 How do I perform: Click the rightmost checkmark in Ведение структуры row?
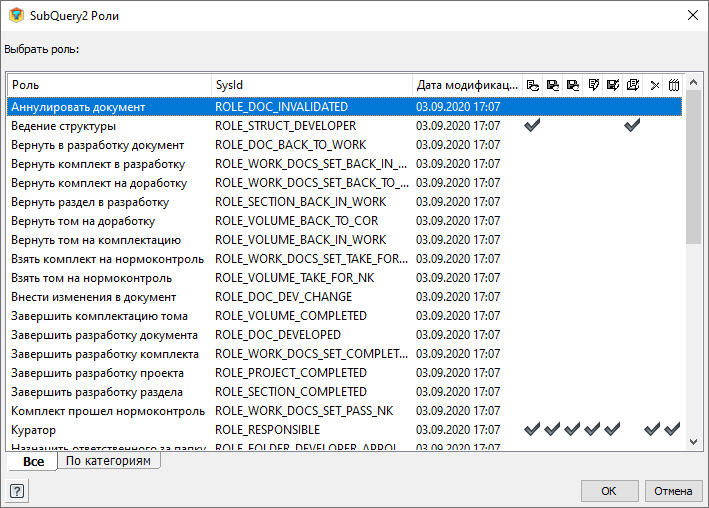coord(632,126)
